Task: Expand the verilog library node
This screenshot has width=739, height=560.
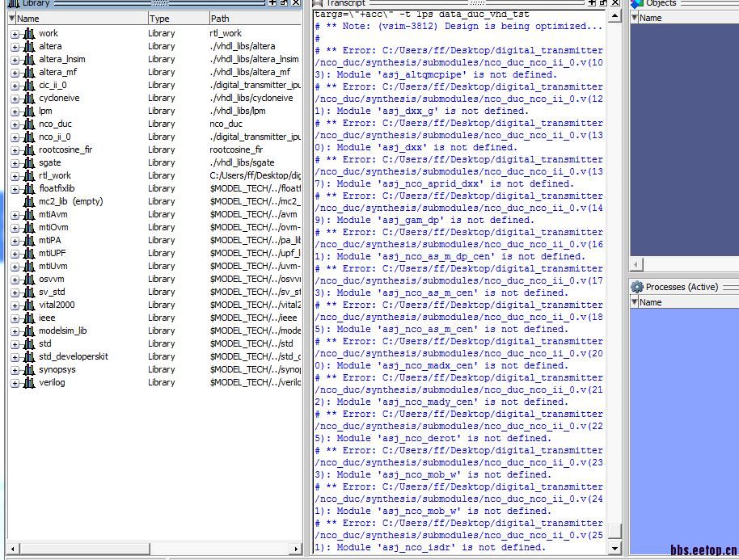Action: pyautogui.click(x=15, y=383)
